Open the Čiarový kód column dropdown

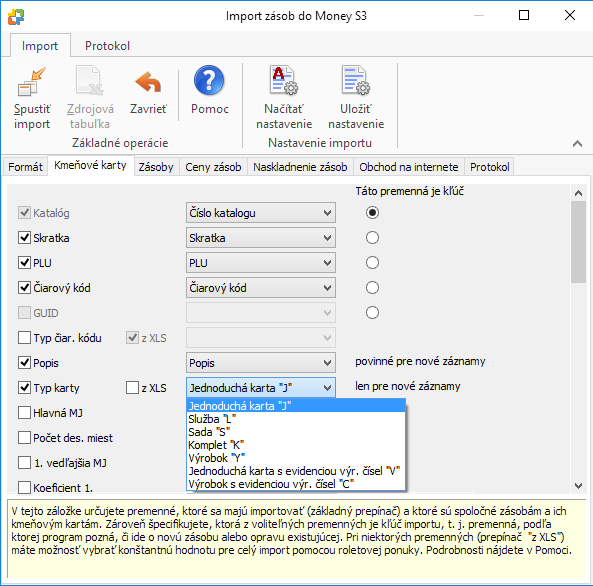261,288
